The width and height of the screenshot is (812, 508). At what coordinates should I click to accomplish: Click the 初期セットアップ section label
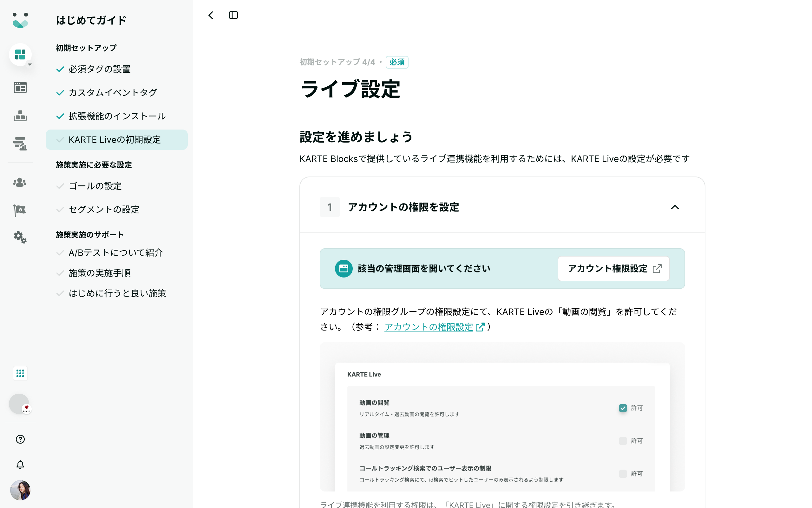pos(86,48)
